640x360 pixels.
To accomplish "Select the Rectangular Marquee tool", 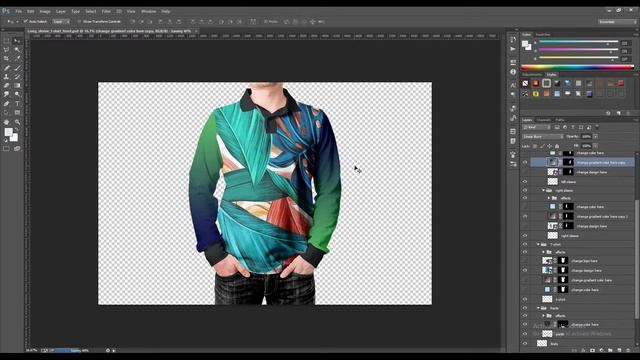I will pos(7,41).
